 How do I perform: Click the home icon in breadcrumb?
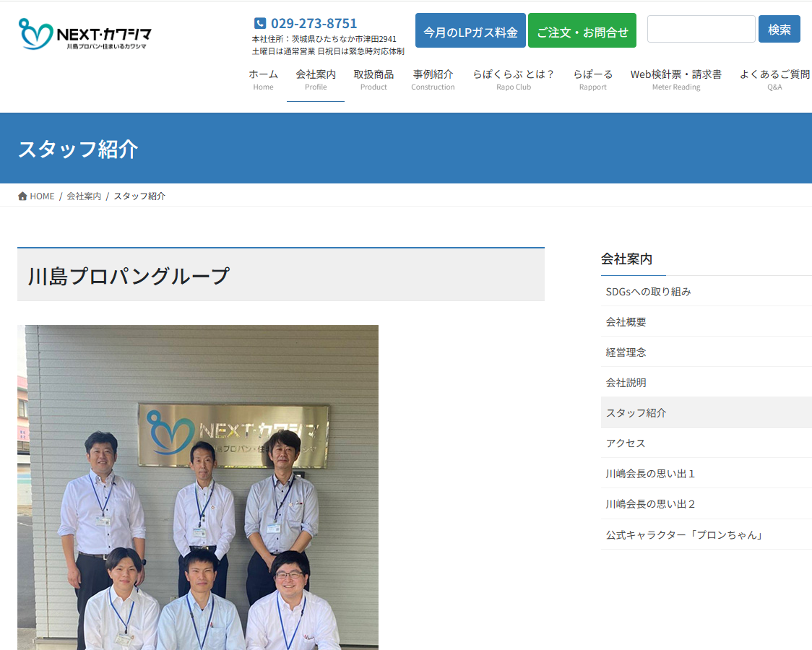[x=22, y=196]
